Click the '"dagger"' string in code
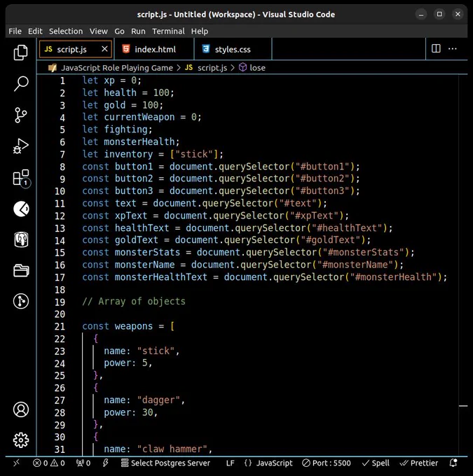Screen dimensions: 473x476 [x=158, y=400]
